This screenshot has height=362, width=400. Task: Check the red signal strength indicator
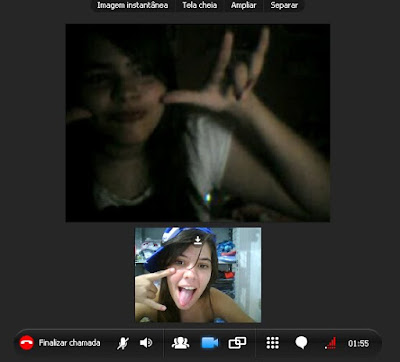[x=331, y=343]
